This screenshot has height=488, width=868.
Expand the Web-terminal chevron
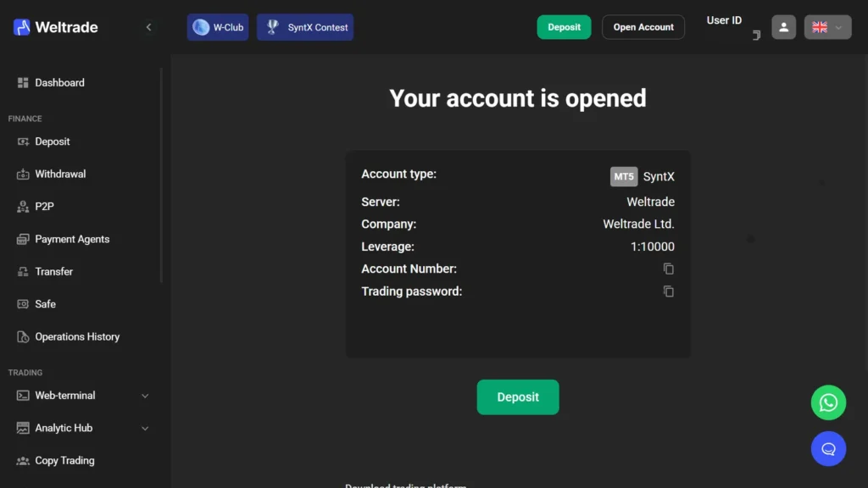coord(145,396)
